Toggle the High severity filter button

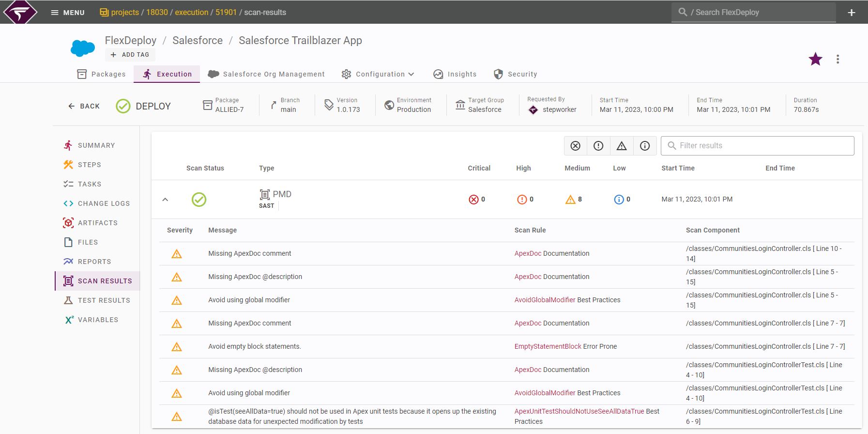tap(598, 146)
